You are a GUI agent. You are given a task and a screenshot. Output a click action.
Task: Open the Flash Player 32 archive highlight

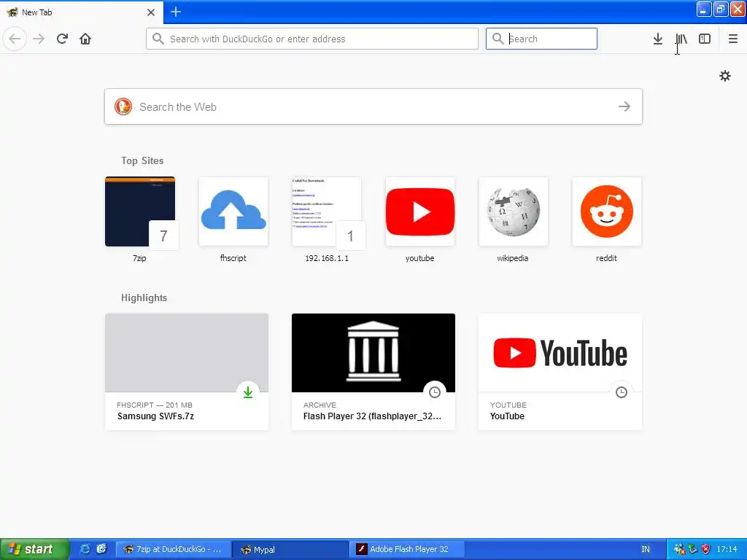(x=373, y=372)
